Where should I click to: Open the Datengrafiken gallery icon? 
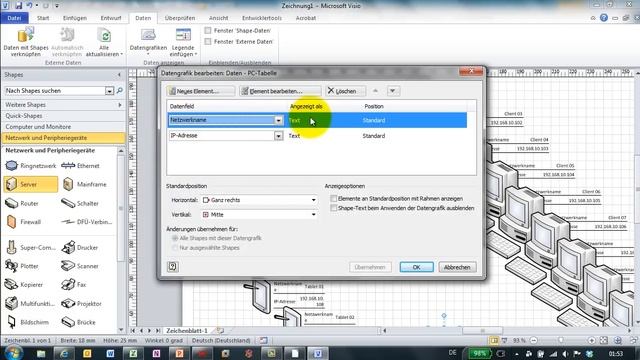148,36
